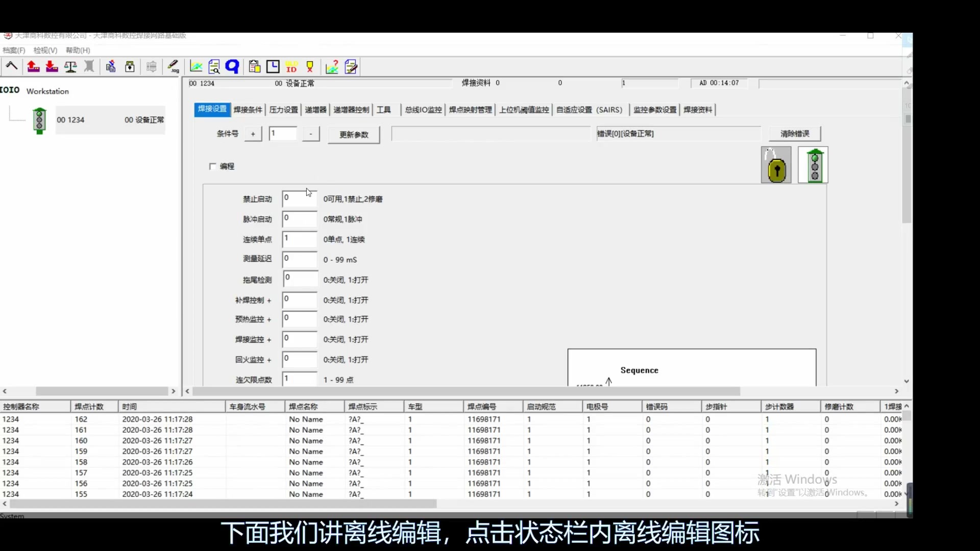Click the 禁止启动 value field

pos(300,198)
